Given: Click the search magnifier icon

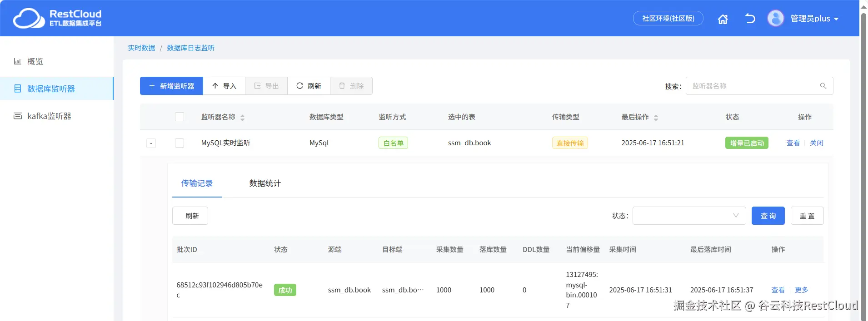Looking at the screenshot, I should click(x=823, y=86).
